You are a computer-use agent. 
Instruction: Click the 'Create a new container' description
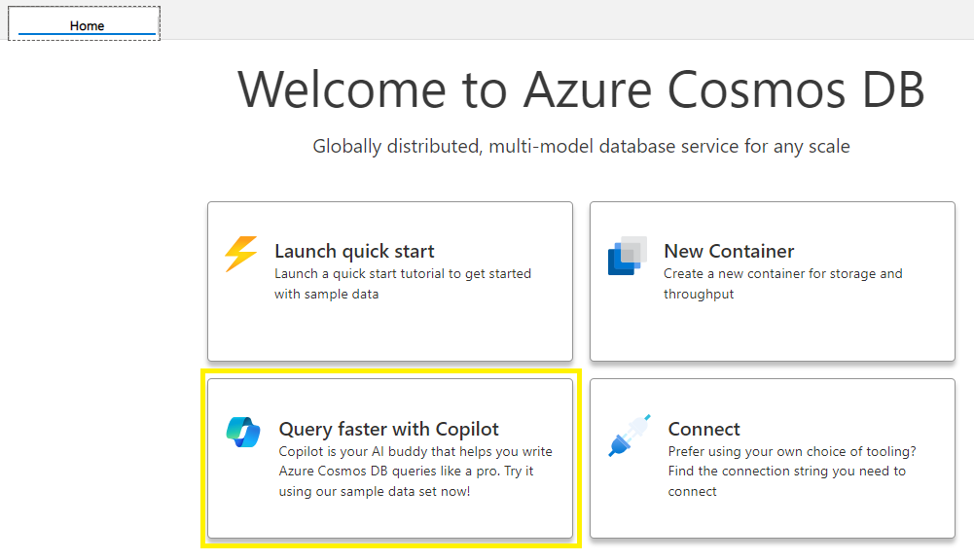point(782,284)
